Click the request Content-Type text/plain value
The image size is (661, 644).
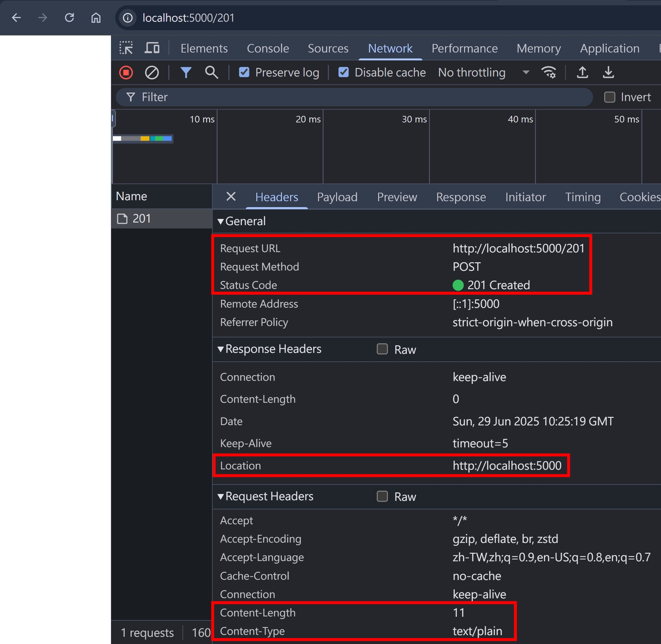477,631
